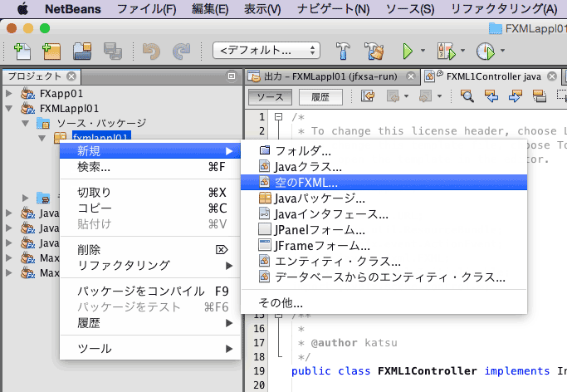
Task: Open the Profile Project dropdown arrow
Action: [x=502, y=51]
